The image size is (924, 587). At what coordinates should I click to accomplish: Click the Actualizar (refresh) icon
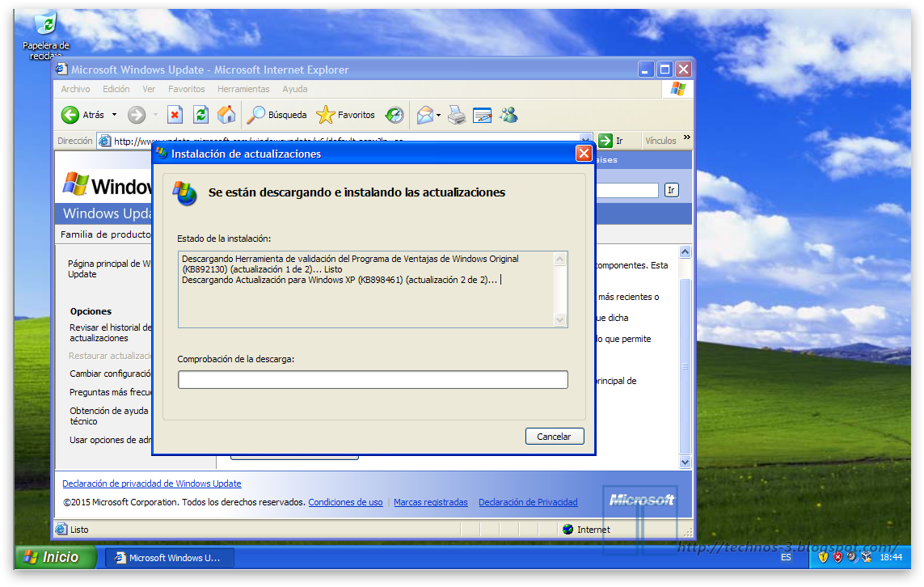200,115
